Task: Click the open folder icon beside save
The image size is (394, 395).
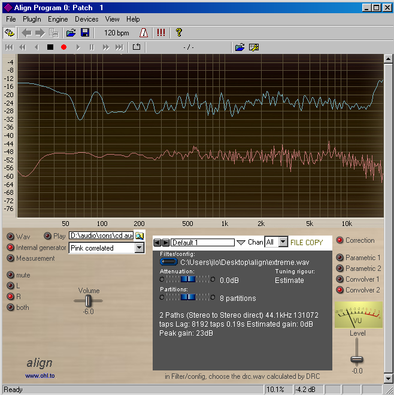Action: pyautogui.click(x=71, y=33)
